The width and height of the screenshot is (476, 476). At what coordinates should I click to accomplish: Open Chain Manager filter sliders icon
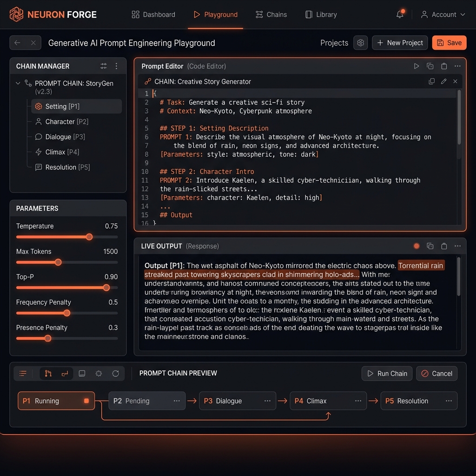click(104, 66)
